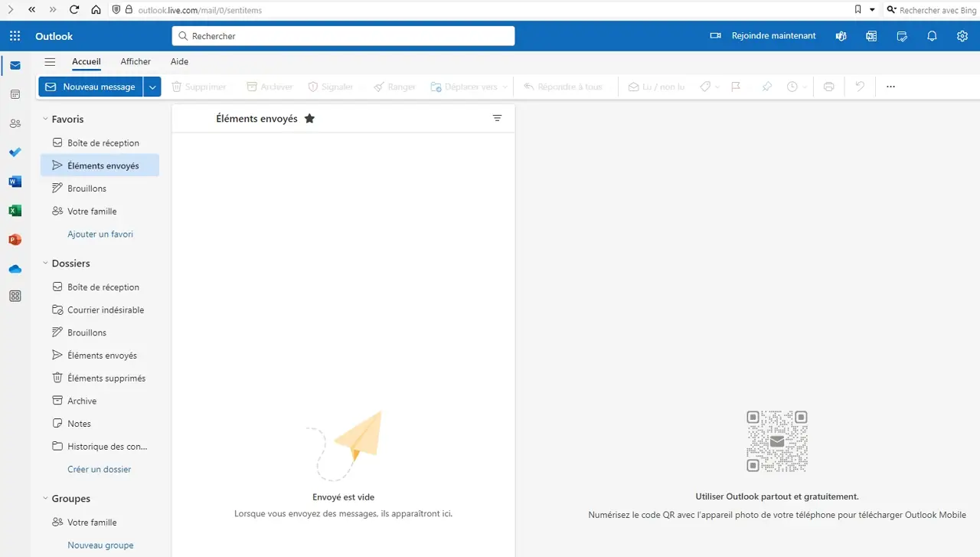Viewport: 980px width, 557px height.
Task: Reload the page in browser
Action: point(74,10)
